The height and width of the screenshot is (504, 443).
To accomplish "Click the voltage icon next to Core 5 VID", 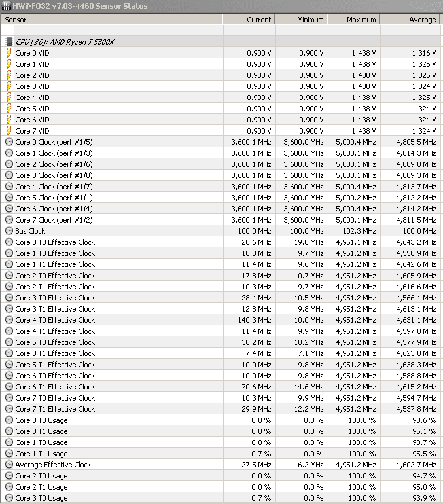I will pyautogui.click(x=9, y=108).
